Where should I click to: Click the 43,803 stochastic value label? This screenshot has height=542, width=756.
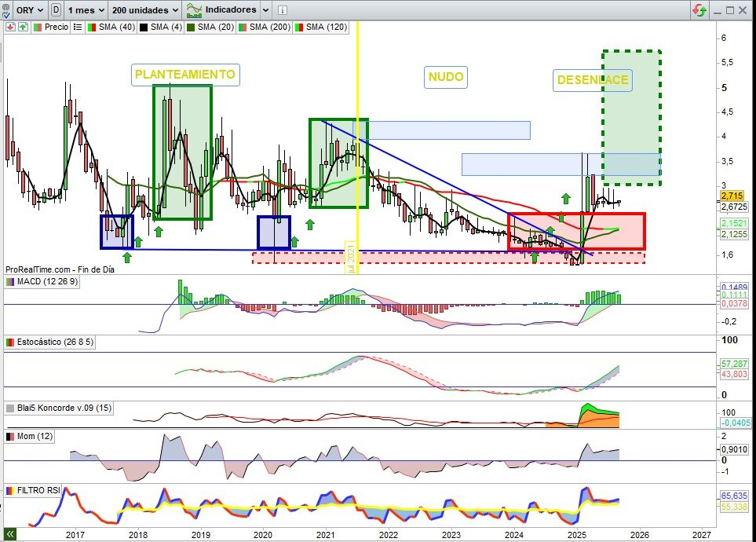tap(734, 374)
